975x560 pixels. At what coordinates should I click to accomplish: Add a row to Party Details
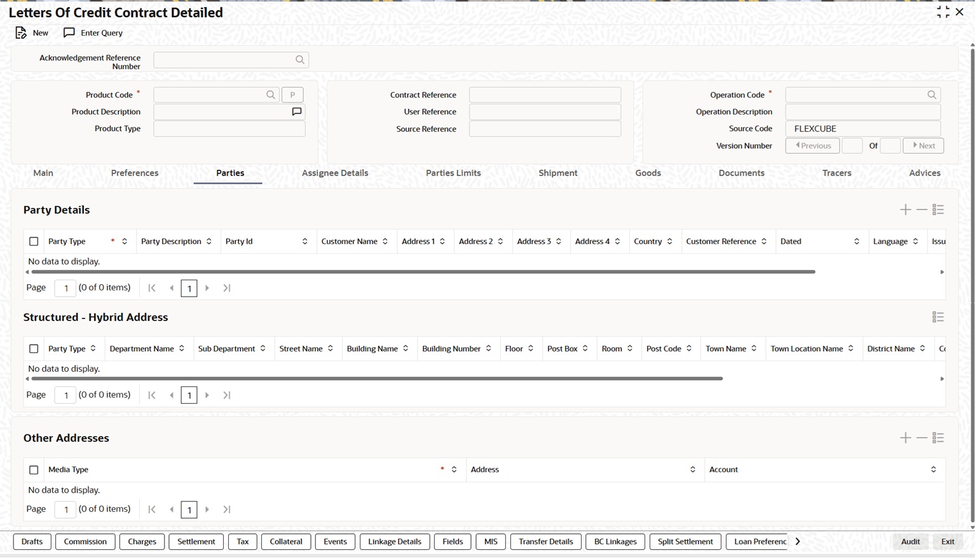[x=906, y=210]
